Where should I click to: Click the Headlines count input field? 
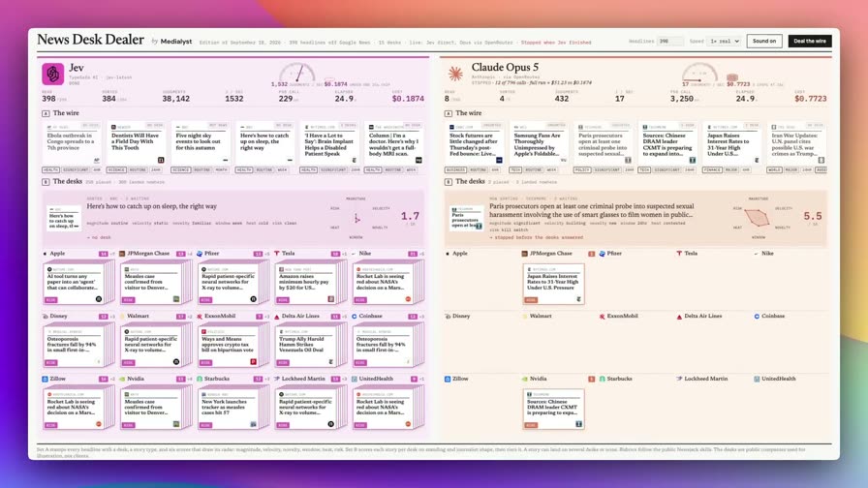669,42
